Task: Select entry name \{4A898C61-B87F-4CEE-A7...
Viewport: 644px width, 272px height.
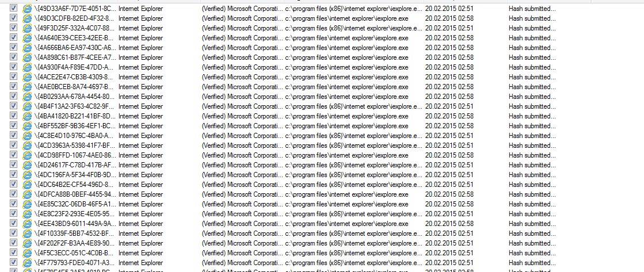Action: (75, 58)
